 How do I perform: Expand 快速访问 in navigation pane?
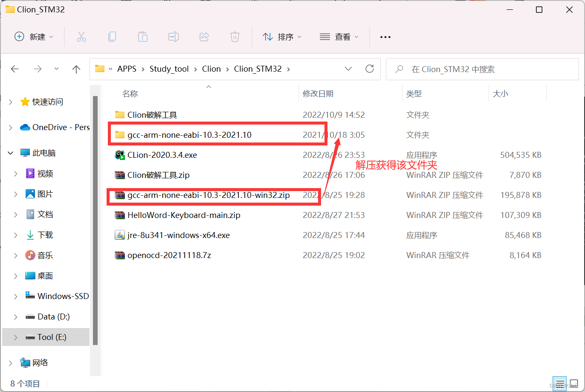pyautogui.click(x=10, y=102)
